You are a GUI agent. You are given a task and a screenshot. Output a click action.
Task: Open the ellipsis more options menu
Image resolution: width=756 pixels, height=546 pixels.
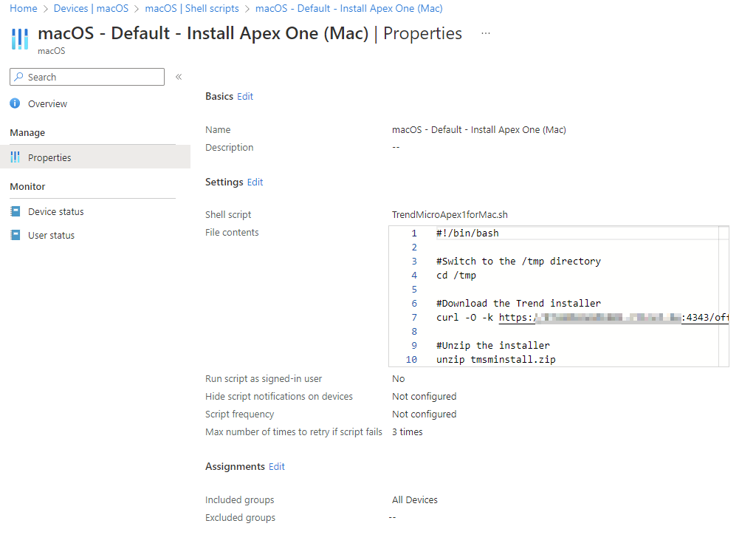tap(486, 33)
